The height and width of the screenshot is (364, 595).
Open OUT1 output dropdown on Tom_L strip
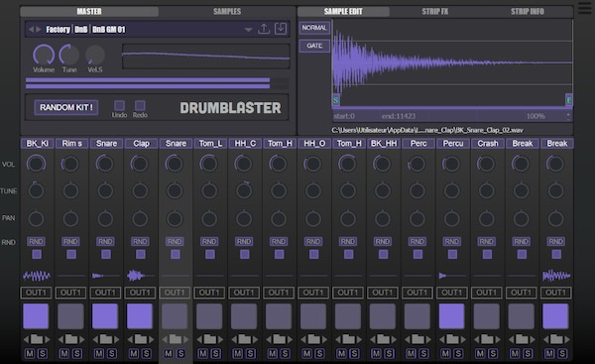[x=209, y=293]
